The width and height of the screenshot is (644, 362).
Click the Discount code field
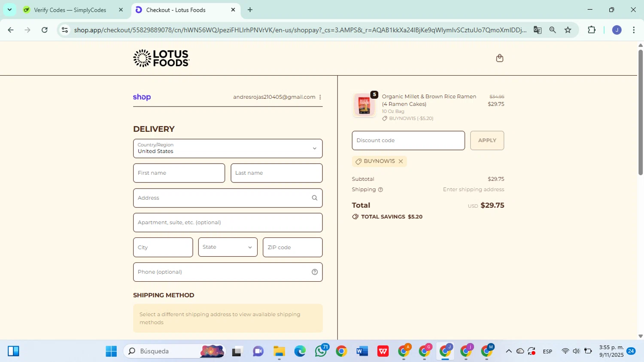pos(408,140)
